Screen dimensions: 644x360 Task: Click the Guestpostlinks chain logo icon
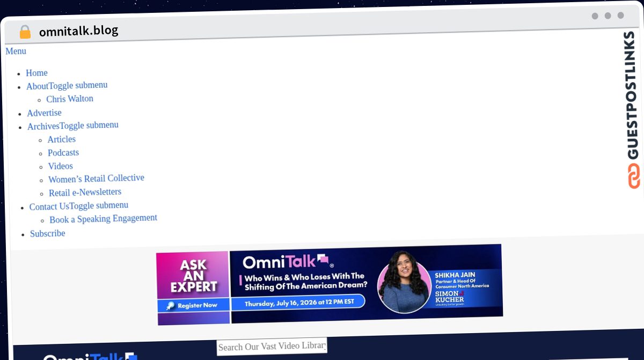pyautogui.click(x=634, y=176)
